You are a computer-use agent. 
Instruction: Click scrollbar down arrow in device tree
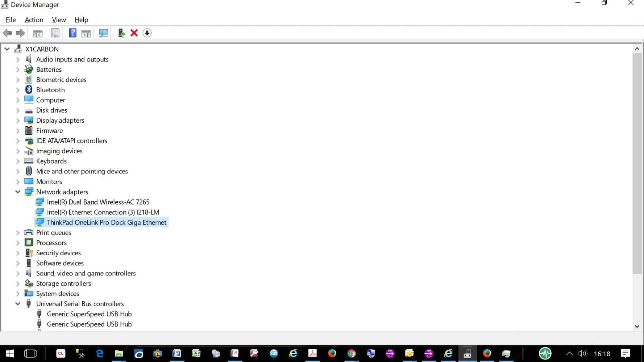(637, 326)
